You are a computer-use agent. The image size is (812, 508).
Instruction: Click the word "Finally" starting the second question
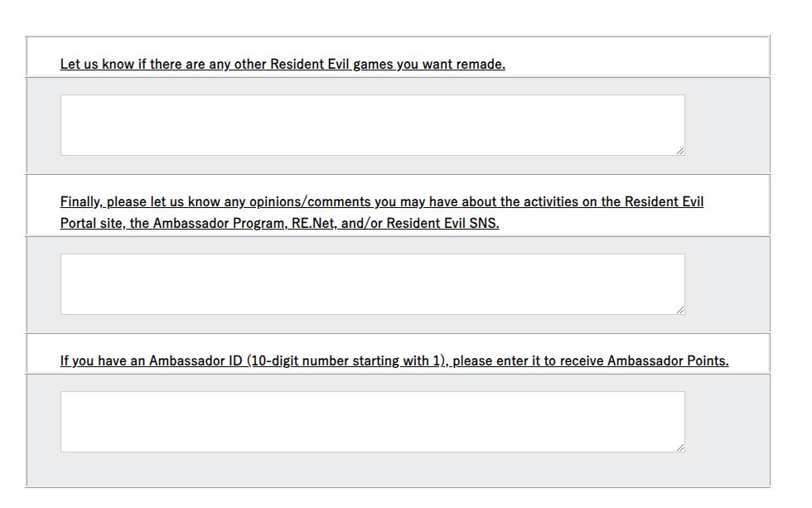[81, 202]
